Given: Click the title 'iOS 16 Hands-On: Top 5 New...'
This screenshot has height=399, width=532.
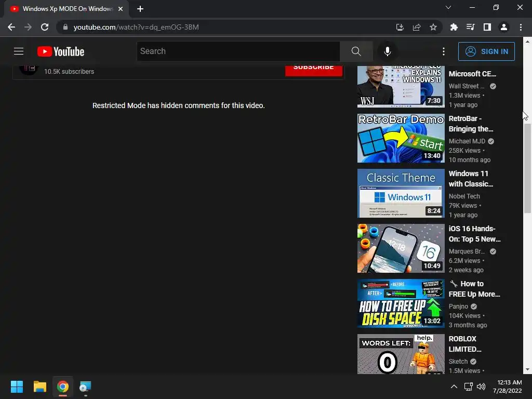Looking at the screenshot, I should [475, 234].
